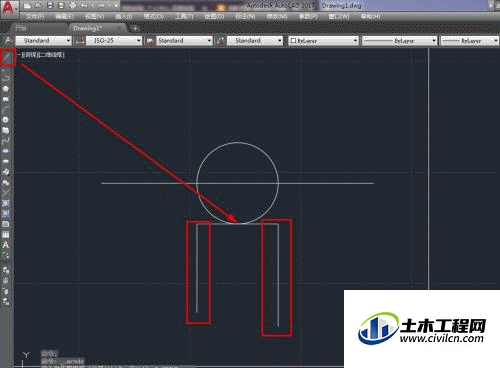Select the left vertical line below the circle
500x368 pixels.
tap(197, 268)
